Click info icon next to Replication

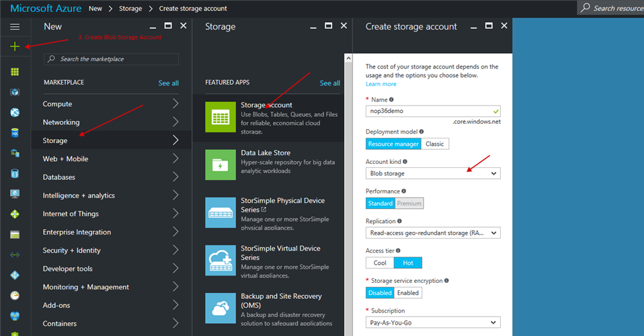(399, 221)
